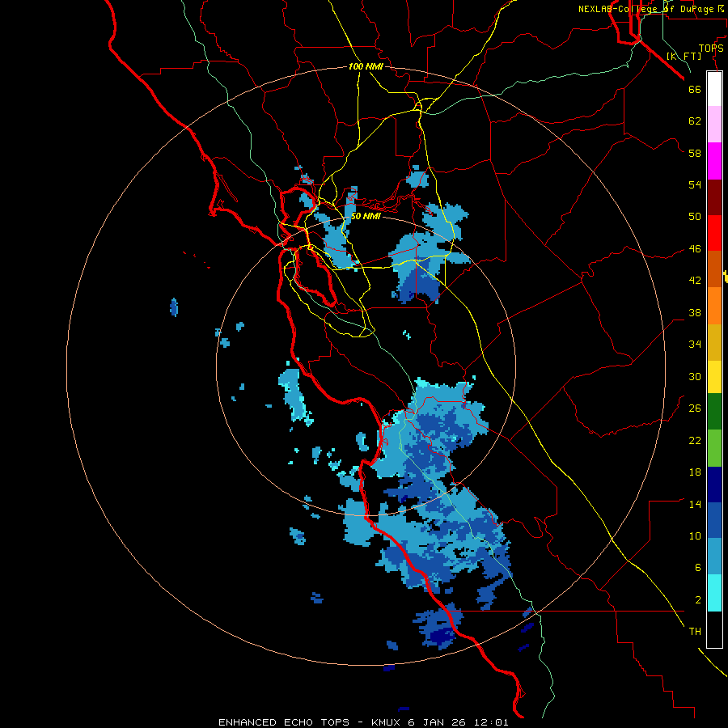The image size is (728, 728).
Task: Click the bright orange legend swatch
Action: (714, 306)
